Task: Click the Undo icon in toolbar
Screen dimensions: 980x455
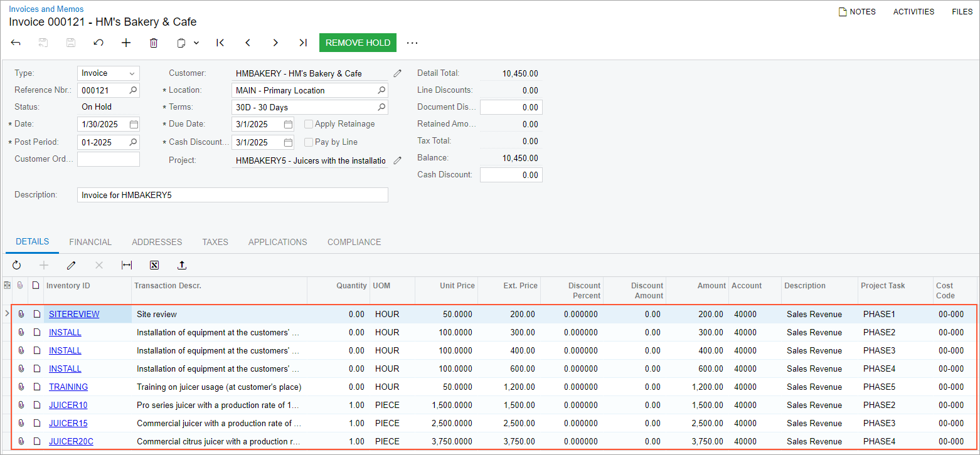Action: click(99, 43)
